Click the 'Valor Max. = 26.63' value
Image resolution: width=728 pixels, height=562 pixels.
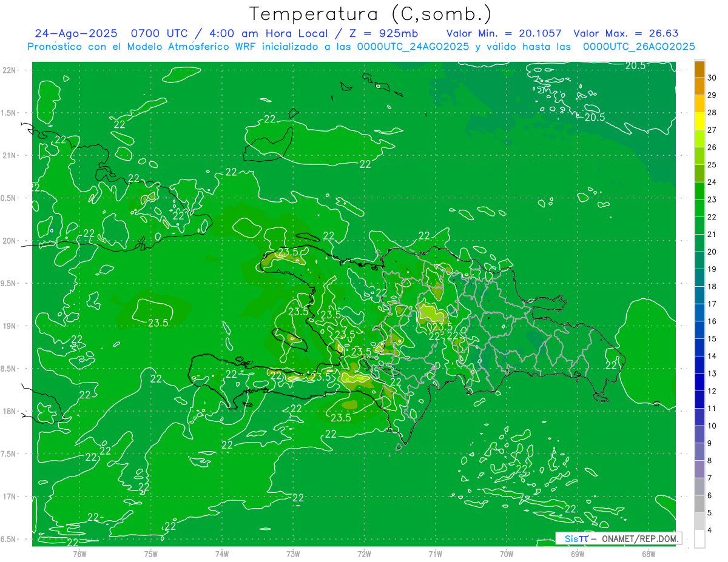click(625, 34)
